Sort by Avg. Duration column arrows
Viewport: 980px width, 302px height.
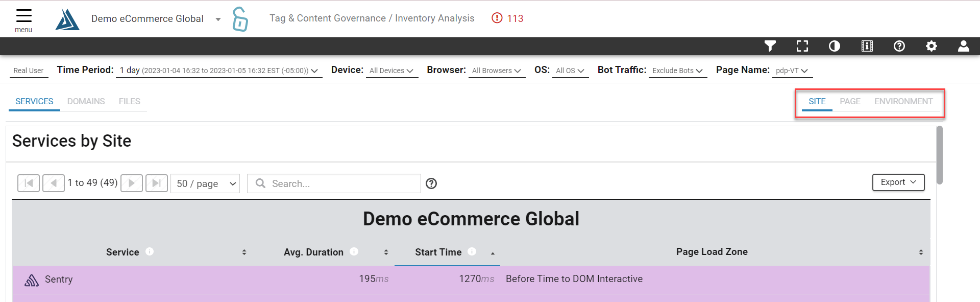pos(386,252)
